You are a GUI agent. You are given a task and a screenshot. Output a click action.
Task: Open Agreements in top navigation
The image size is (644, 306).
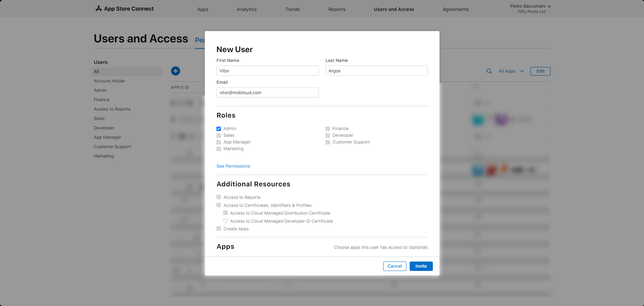click(x=456, y=9)
